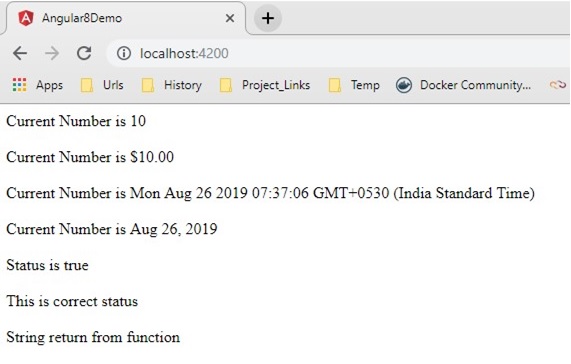
Task: Click the Angular logo favicon on tab
Action: [x=26, y=18]
